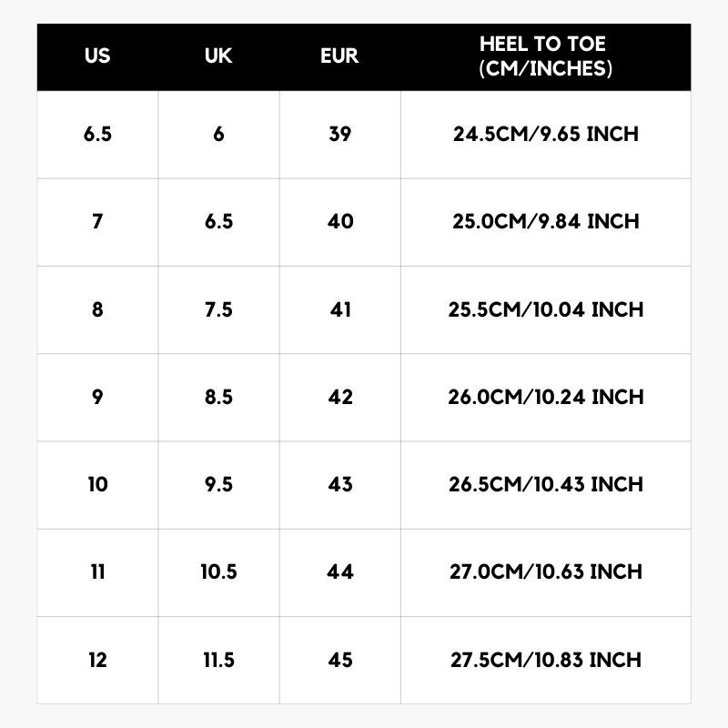Select UK size 7.5 cell
Viewport: 728px width, 728px height.
(x=218, y=309)
